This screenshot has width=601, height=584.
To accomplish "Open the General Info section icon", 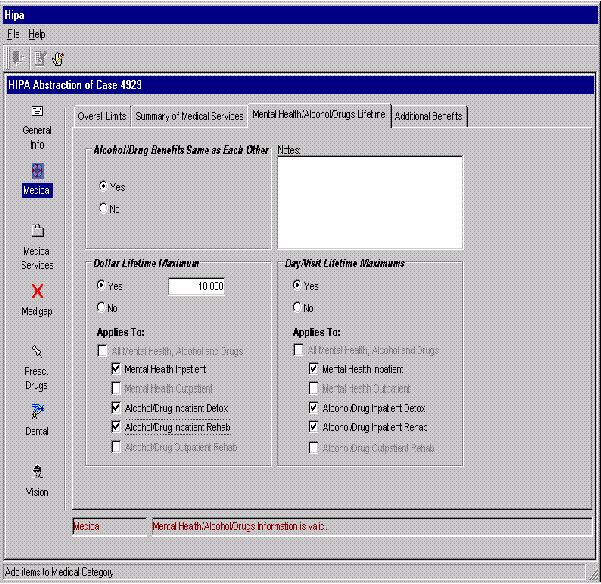I will click(37, 112).
